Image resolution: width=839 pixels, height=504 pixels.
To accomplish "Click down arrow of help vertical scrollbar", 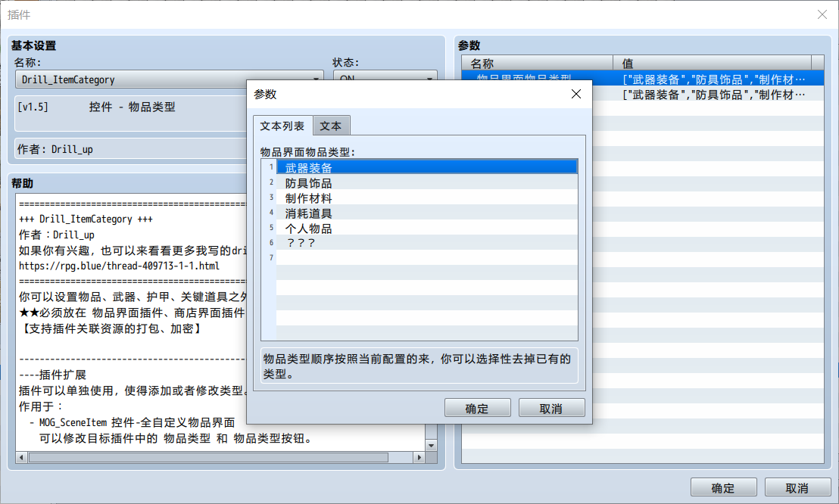I will tap(432, 445).
